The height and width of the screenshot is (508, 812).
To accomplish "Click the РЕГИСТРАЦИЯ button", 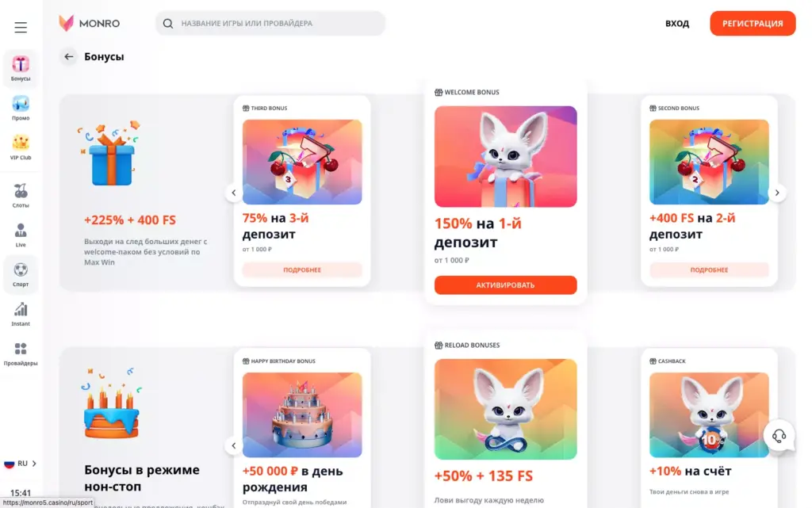I will pos(753,23).
